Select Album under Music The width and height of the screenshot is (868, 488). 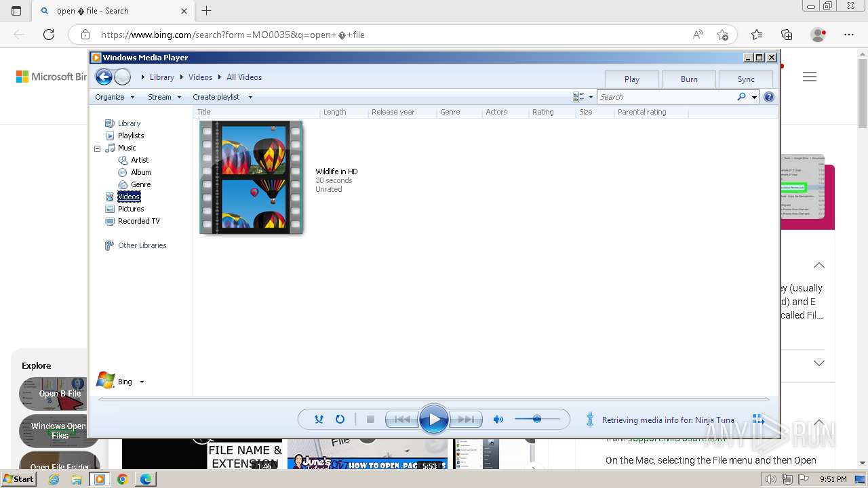141,172
